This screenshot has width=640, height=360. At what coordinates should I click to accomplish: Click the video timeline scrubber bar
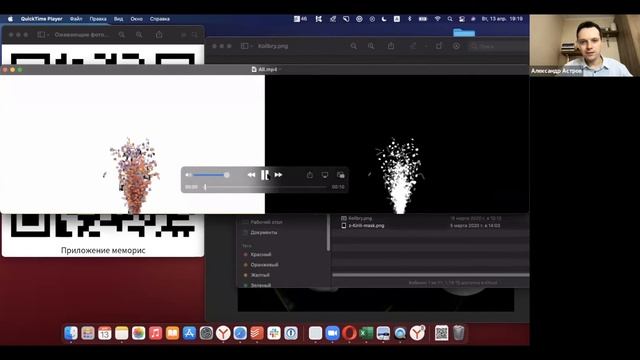point(265,187)
